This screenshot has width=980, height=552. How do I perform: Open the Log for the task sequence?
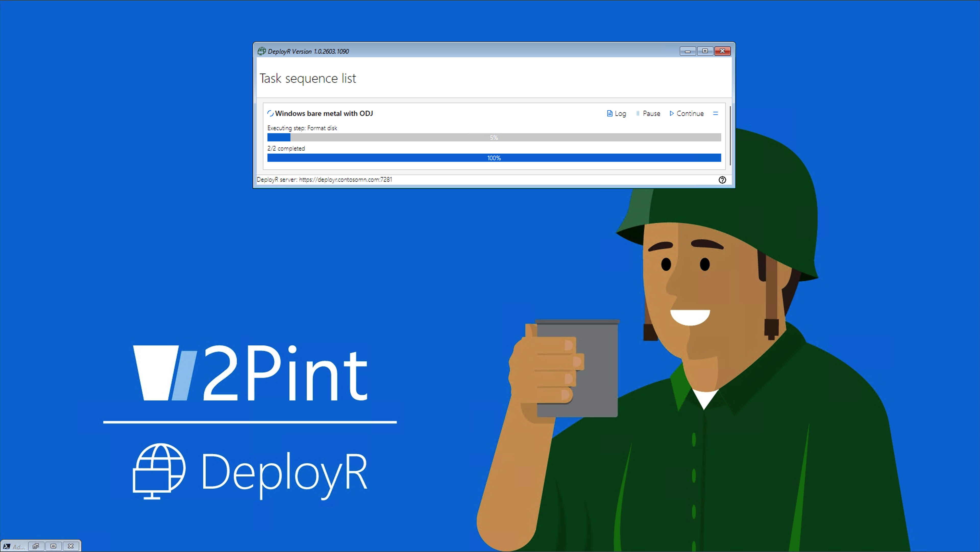click(616, 113)
